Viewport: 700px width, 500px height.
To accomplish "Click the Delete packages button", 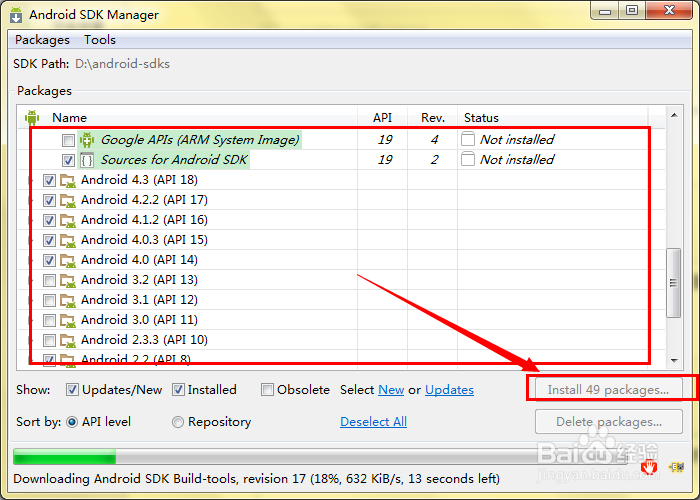I will point(608,422).
